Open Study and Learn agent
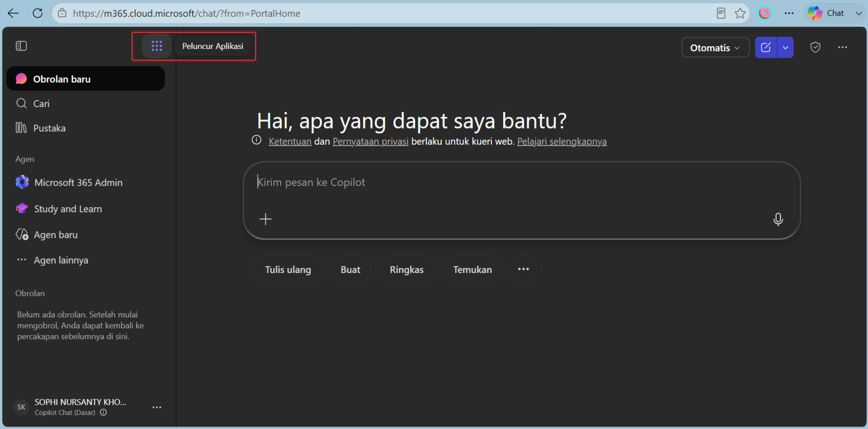Screen dimensions: 868x429 pyautogui.click(x=86, y=209)
